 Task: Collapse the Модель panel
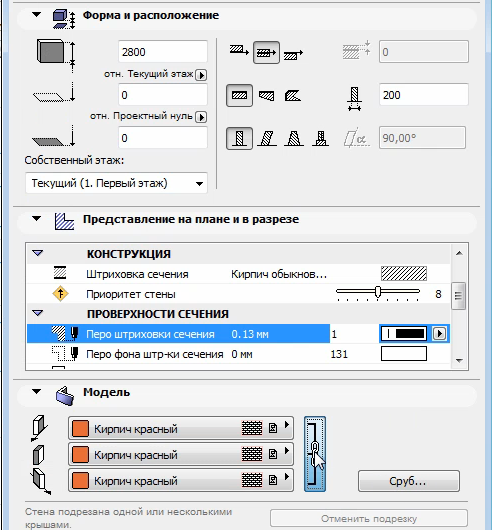[36, 392]
